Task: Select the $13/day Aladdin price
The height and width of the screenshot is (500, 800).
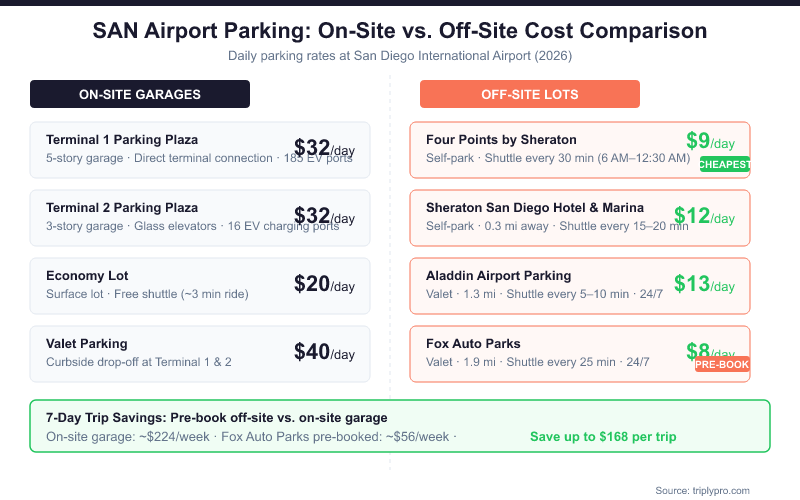Action: (704, 285)
